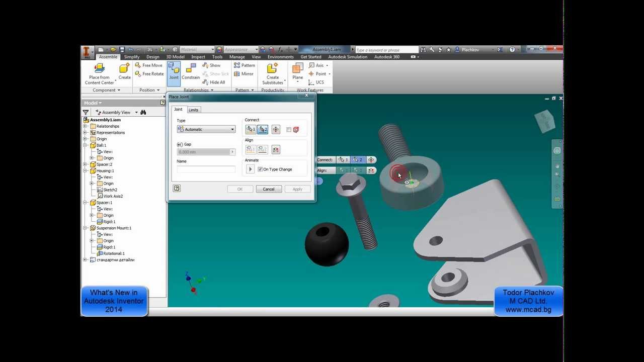Open Place Joint dialog help
The width and height of the screenshot is (644, 362).
177,189
